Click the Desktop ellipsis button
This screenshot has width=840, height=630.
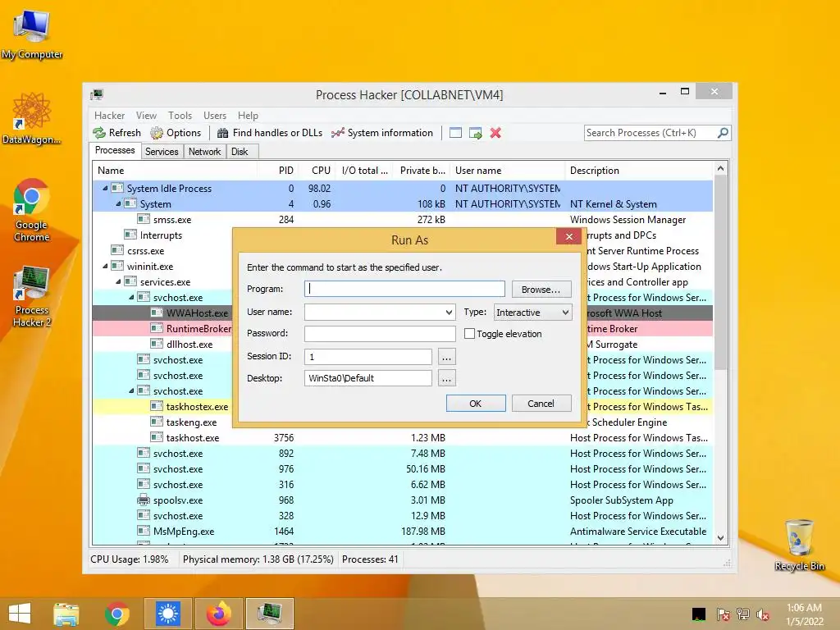coord(446,378)
